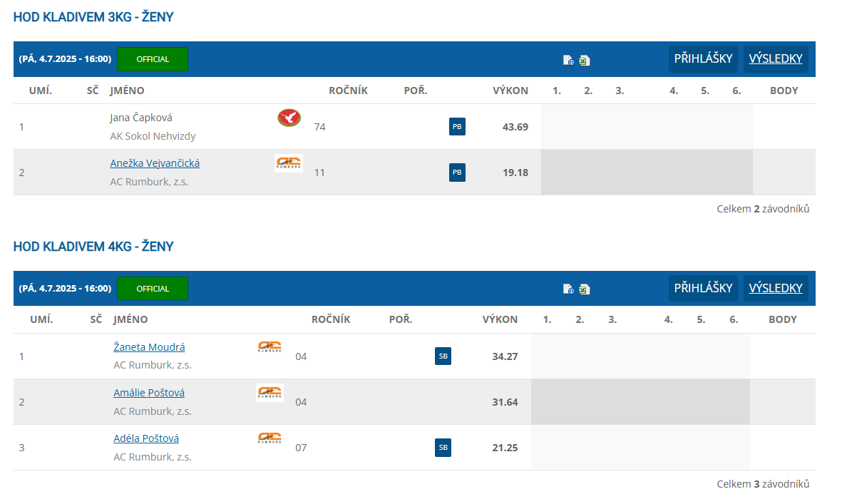Open document export icon for 4kg hammer event
The image size is (842, 504).
[568, 289]
